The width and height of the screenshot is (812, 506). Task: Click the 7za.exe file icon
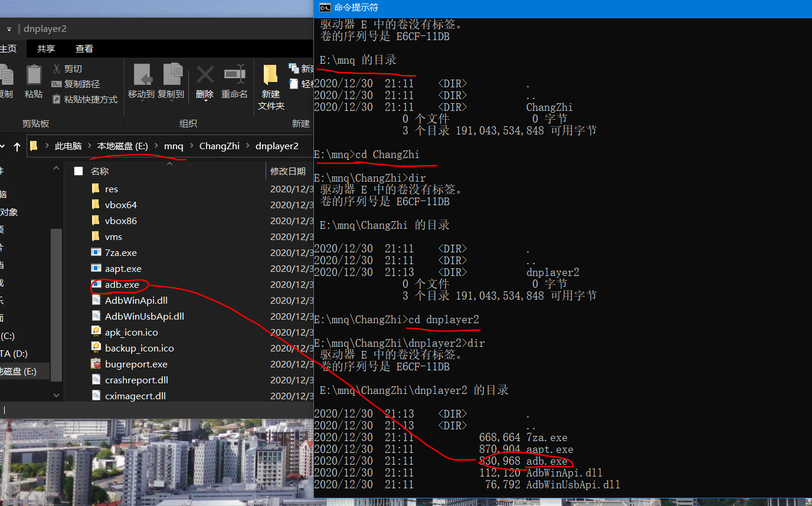click(x=96, y=252)
